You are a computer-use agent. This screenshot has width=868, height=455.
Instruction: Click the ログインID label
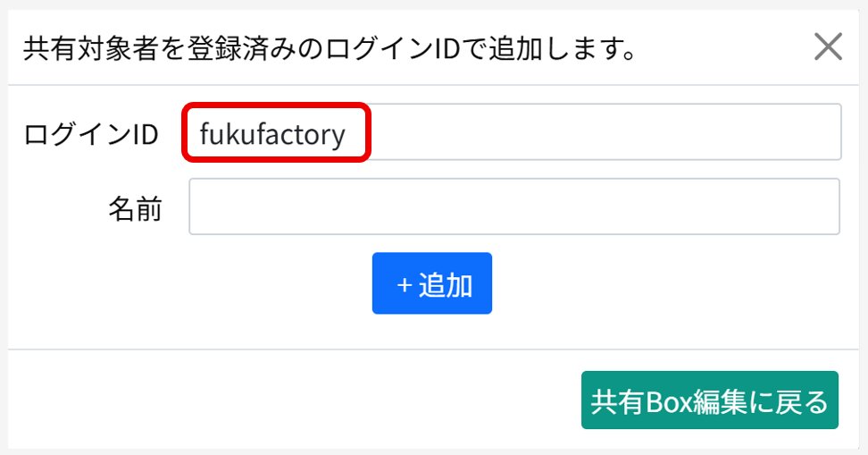pyautogui.click(x=91, y=134)
